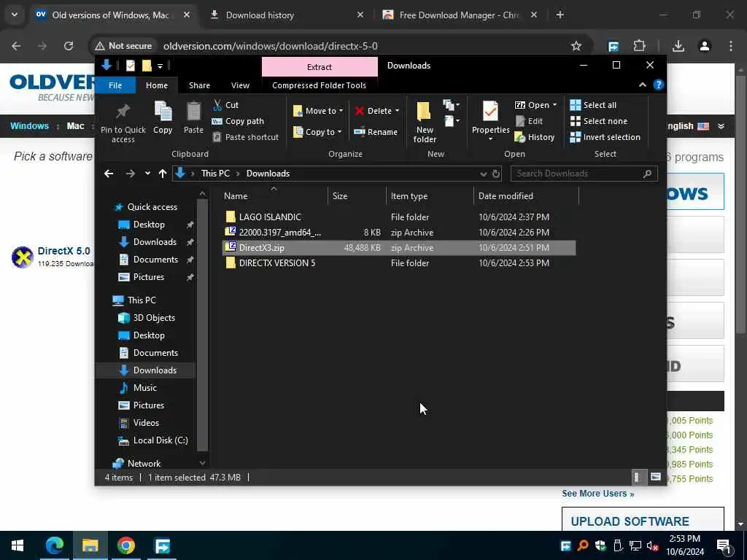
Task: Click Windows link in site navigation
Action: point(29,126)
